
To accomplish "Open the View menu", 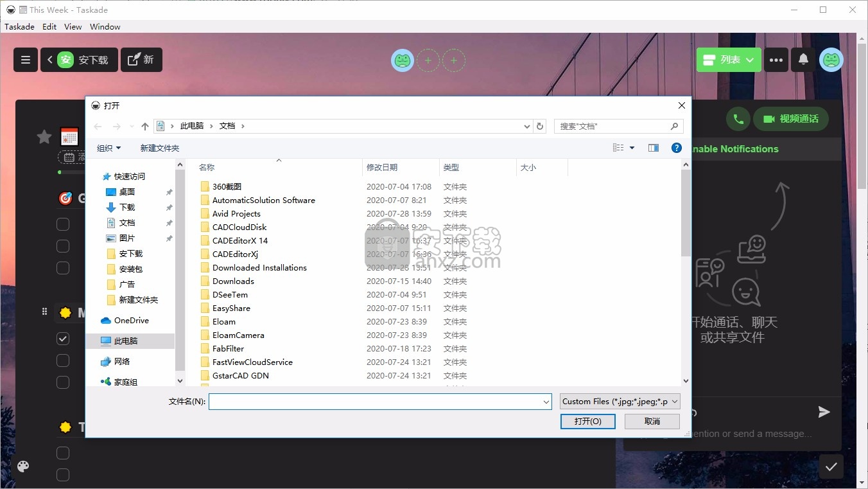I will (x=73, y=26).
